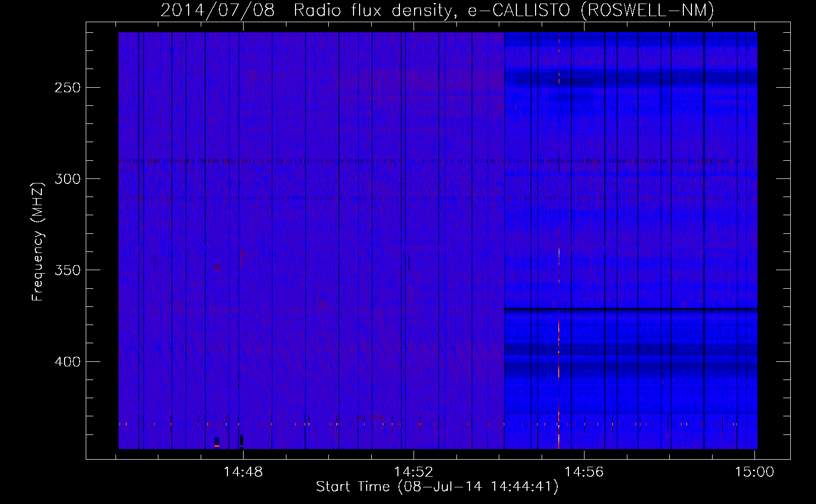The width and height of the screenshot is (816, 504).
Task: Click the 14:56 time tick label
Action: [x=584, y=472]
